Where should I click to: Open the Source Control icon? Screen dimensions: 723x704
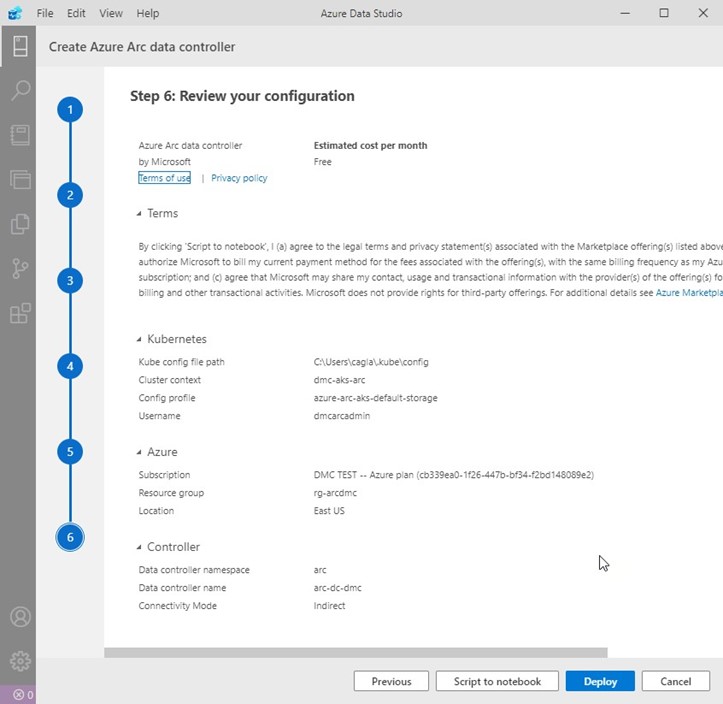pyautogui.click(x=20, y=268)
